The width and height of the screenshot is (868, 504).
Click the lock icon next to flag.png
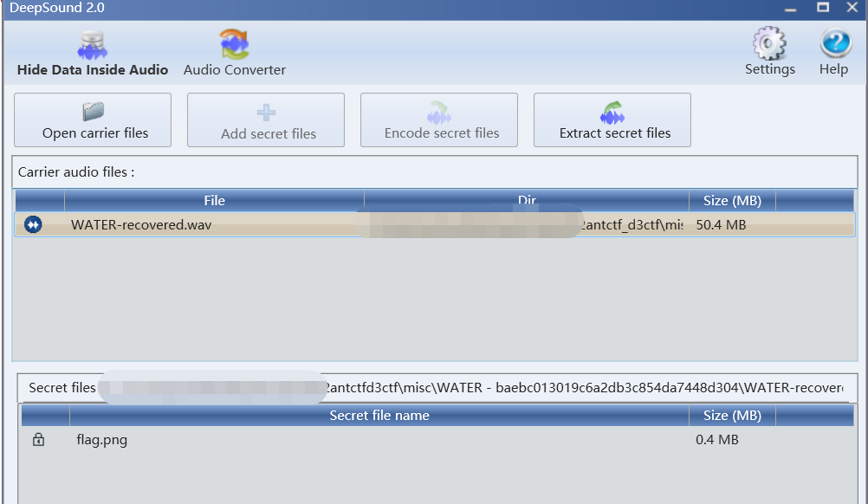pyautogui.click(x=38, y=440)
